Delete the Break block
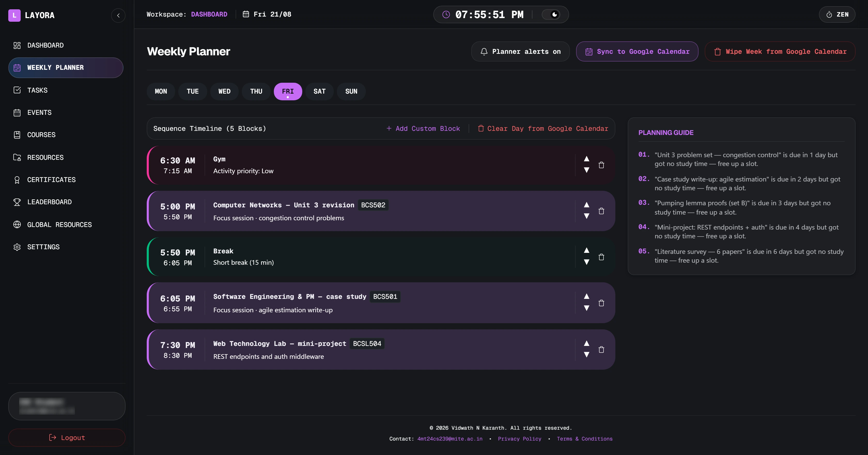Screen dimensions: 868x455 tap(601, 257)
